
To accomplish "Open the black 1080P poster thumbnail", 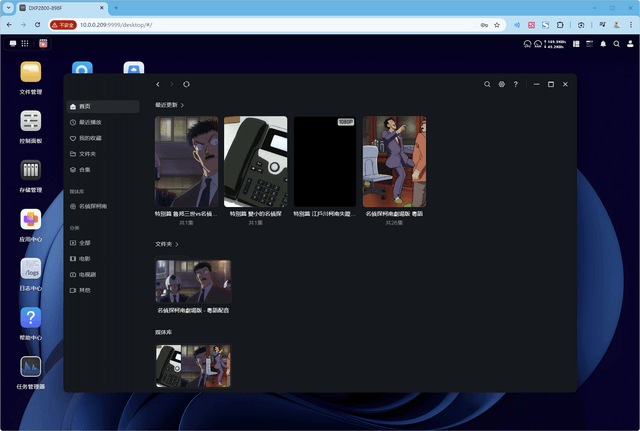I will [325, 162].
